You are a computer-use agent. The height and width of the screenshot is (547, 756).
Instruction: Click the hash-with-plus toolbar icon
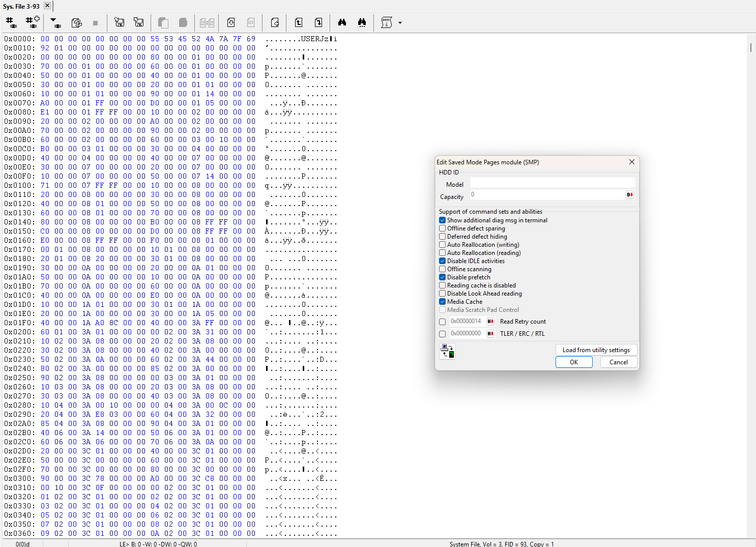(x=33, y=22)
